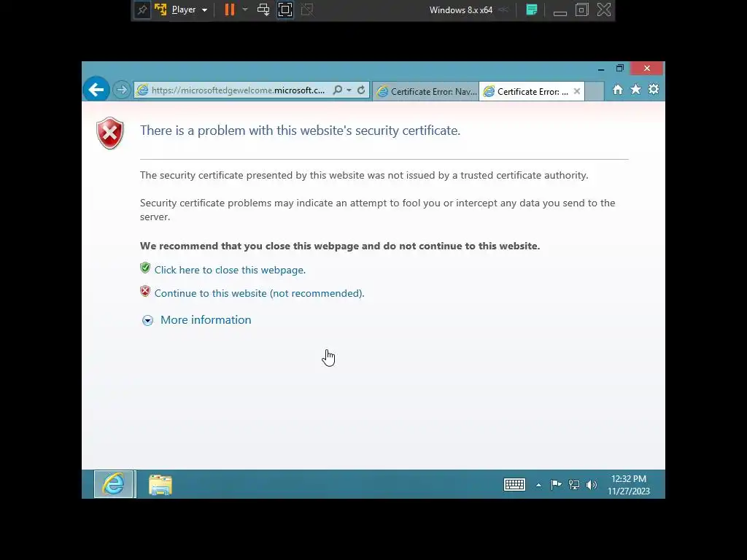Minimize the Internet Explorer window
Viewport: 747px width, 560px height.
(x=601, y=69)
